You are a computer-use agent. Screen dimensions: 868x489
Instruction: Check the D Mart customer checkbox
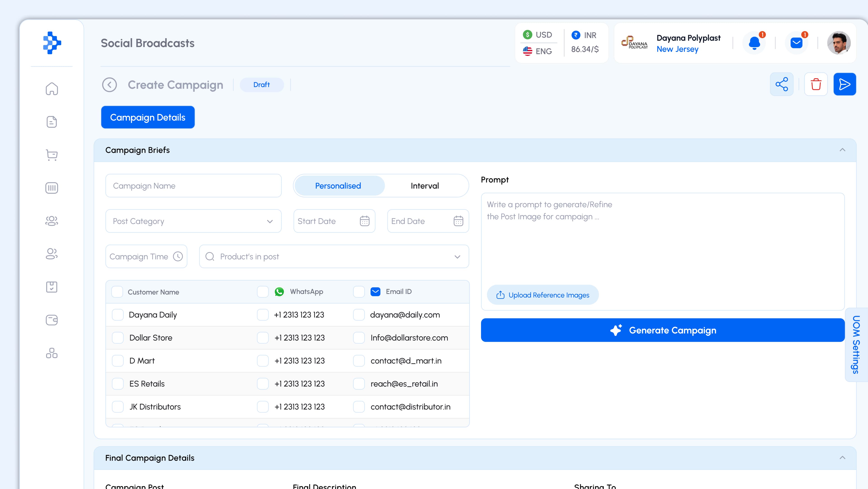click(118, 361)
